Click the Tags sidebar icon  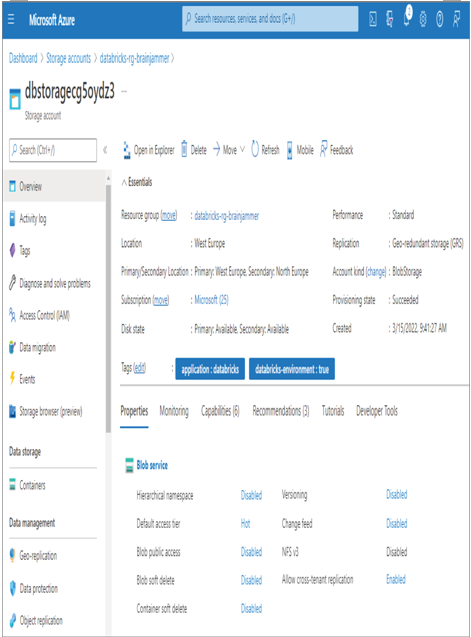click(13, 250)
